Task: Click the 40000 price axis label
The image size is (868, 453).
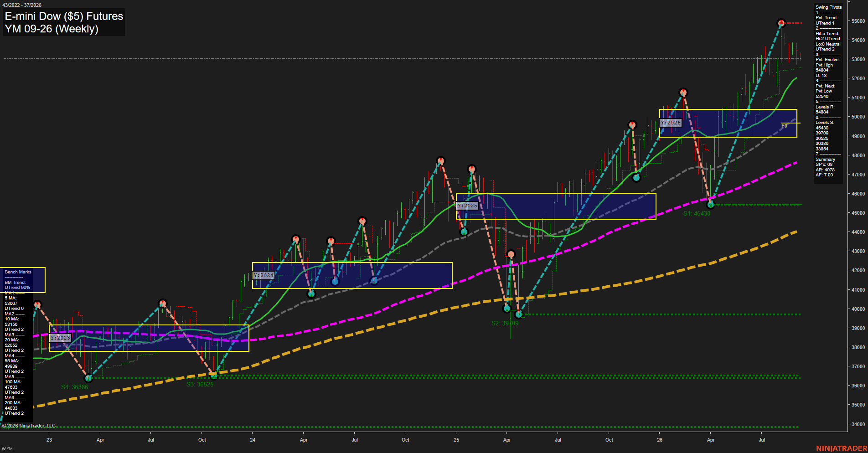Action: point(858,309)
